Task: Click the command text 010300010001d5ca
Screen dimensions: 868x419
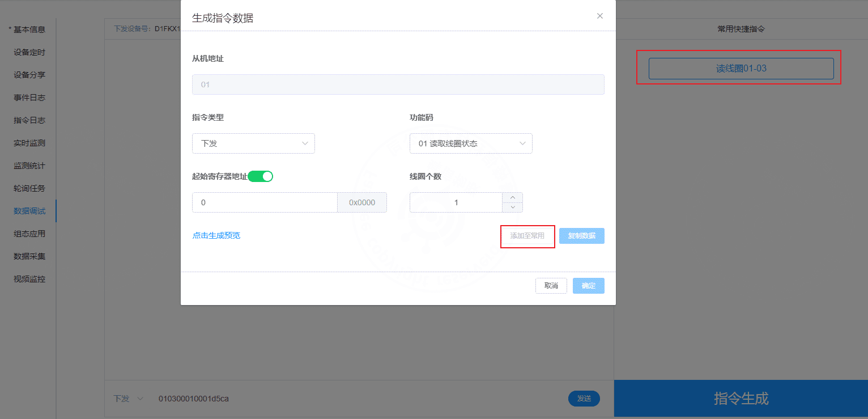Action: 194,399
